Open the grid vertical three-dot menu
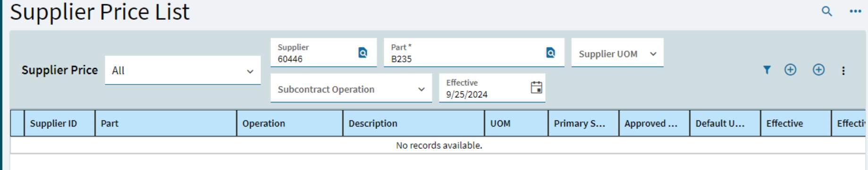The height and width of the screenshot is (170, 868). click(x=843, y=71)
